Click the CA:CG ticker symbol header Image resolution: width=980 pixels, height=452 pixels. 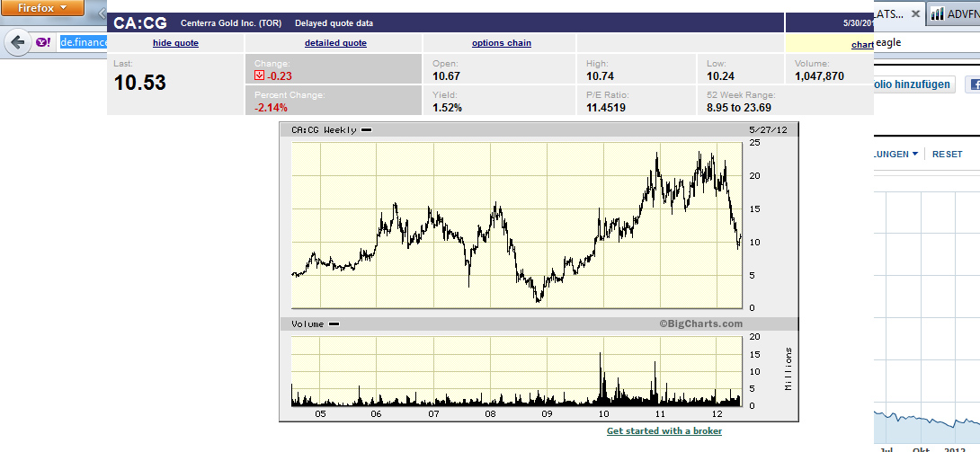140,23
